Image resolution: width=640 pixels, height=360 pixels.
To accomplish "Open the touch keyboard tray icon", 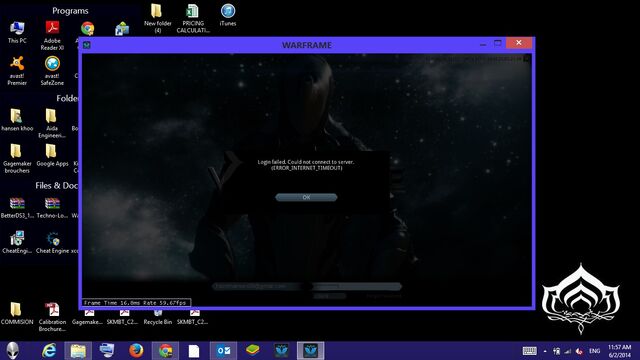I will point(529,351).
